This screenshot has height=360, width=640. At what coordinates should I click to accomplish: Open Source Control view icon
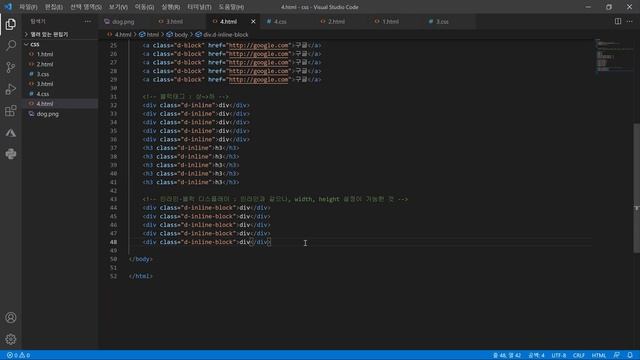(x=11, y=67)
